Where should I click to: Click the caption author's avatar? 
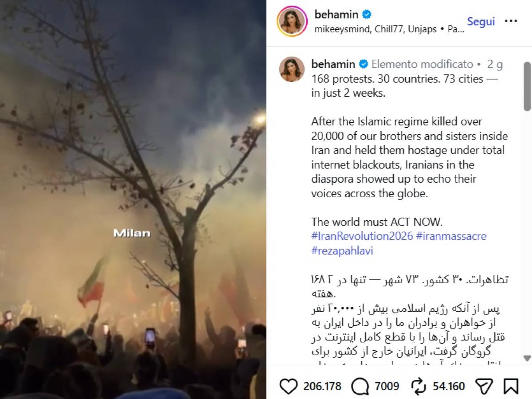(292, 70)
